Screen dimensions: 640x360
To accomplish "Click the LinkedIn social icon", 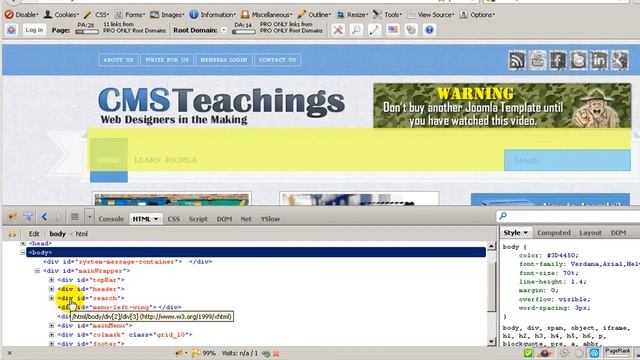I will (599, 60).
